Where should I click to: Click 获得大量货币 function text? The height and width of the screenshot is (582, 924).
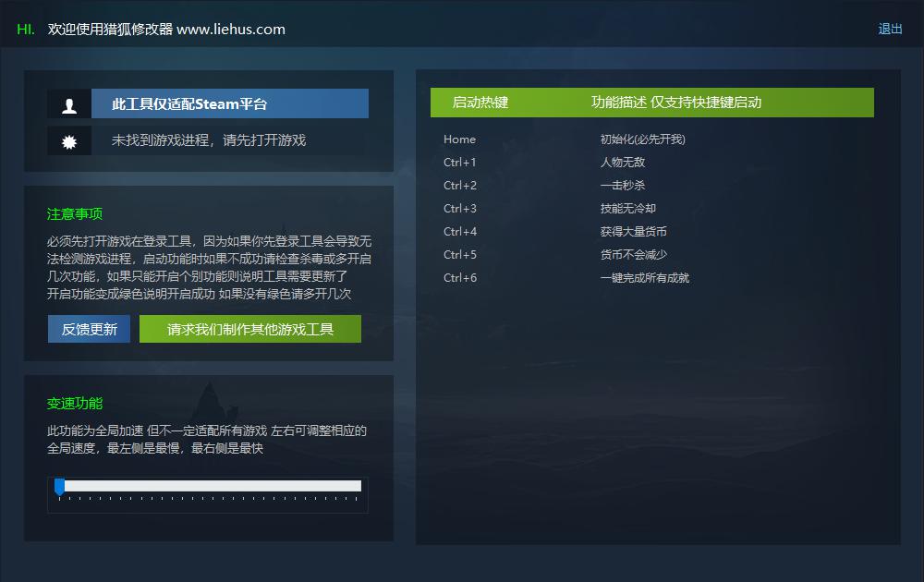[634, 232]
